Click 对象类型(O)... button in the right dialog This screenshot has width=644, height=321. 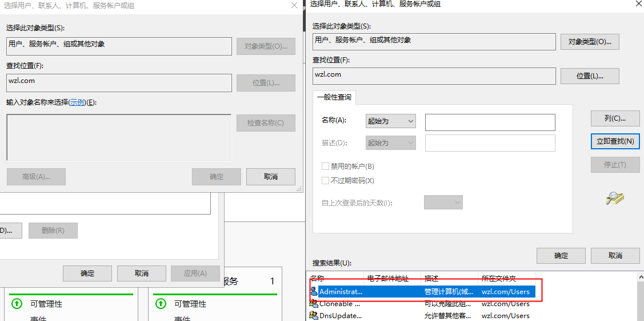(590, 42)
